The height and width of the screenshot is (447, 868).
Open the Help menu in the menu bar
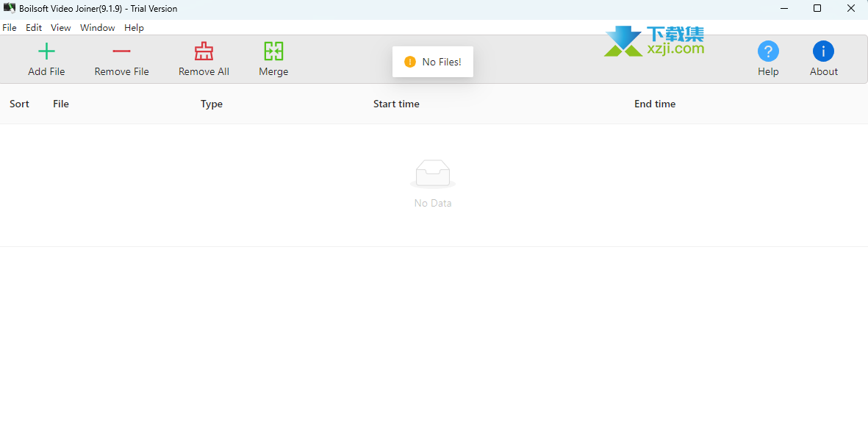[x=134, y=28]
